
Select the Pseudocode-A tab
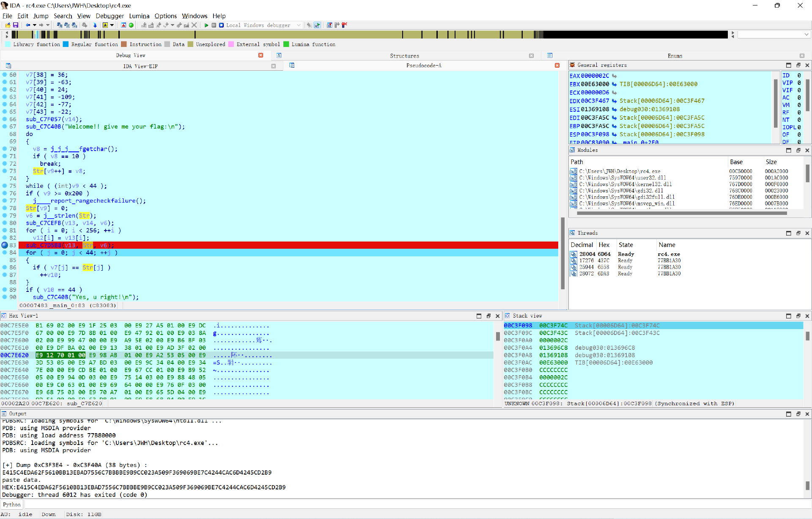(x=424, y=66)
